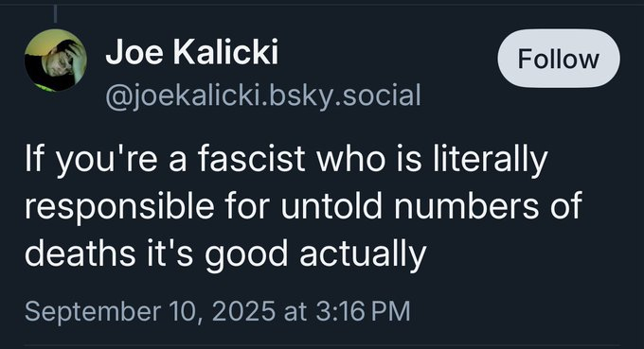The width and height of the screenshot is (644, 349).
Task: Click the phrase "untold numbers" in the post
Action: coord(409,205)
